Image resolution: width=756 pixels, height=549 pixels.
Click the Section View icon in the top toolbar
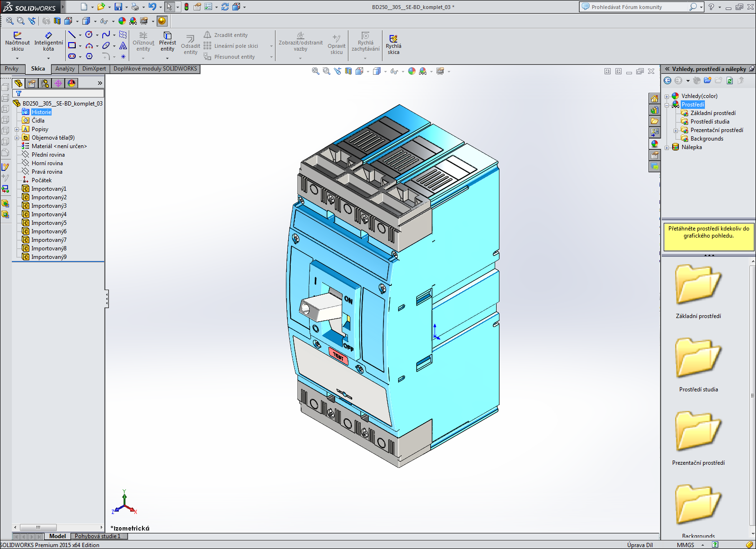(x=57, y=21)
